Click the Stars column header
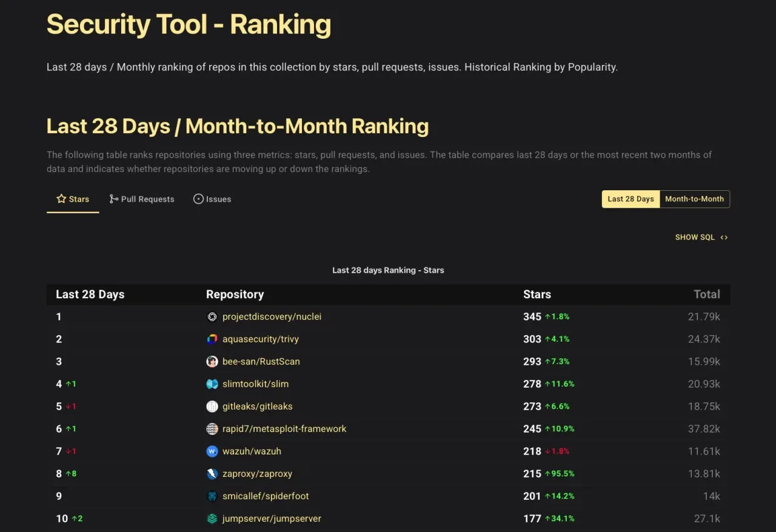The height and width of the screenshot is (532, 776). click(x=537, y=294)
